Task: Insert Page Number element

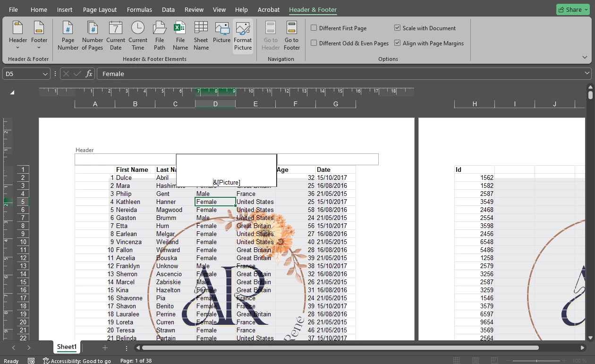Action: click(x=68, y=36)
